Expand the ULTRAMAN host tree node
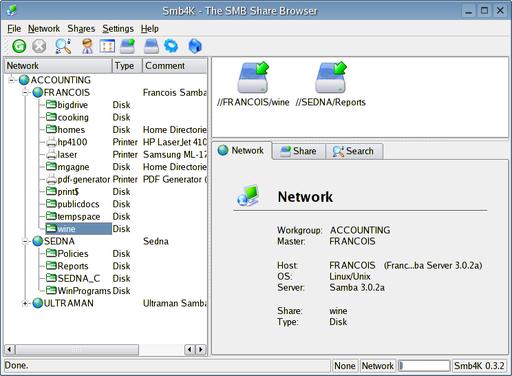This screenshot has height=376, width=512. (25, 303)
